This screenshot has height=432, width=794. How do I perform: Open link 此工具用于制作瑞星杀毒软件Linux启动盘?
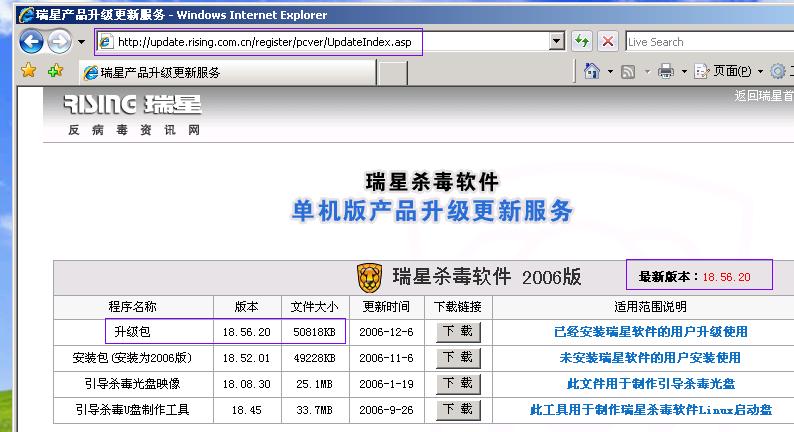651,409
